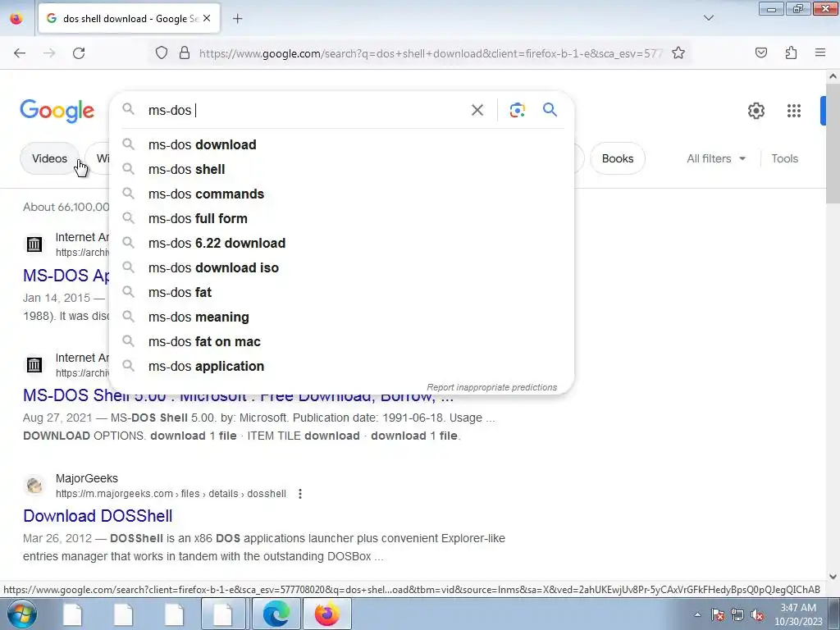Switch to Microsoft Edge in the taskbar
840x630 pixels.
click(276, 614)
